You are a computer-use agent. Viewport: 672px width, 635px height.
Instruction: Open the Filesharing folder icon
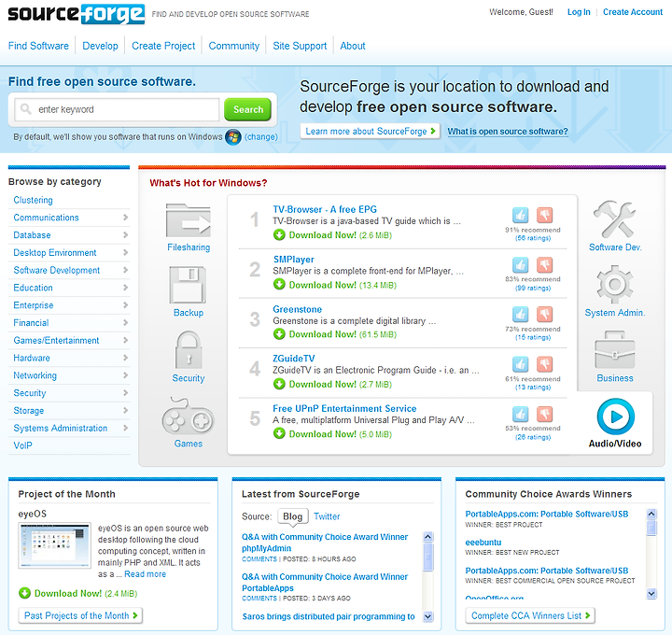pos(189,220)
